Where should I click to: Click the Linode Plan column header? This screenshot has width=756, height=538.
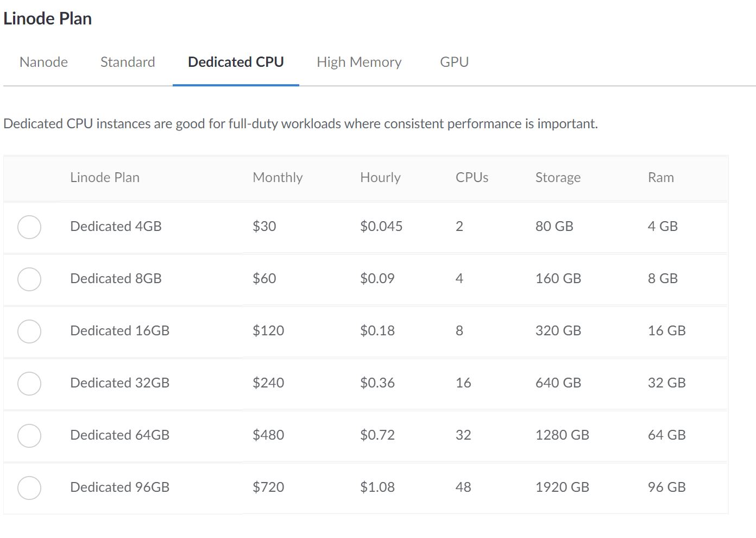click(105, 178)
